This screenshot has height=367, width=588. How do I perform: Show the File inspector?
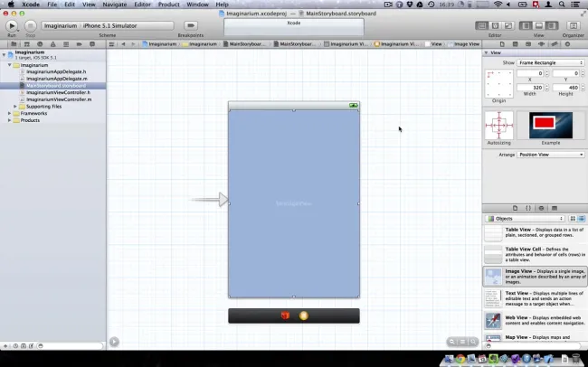(502, 44)
